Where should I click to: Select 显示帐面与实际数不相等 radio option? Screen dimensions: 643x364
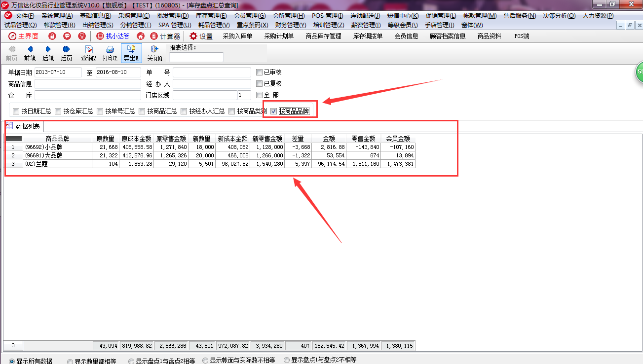(205, 361)
